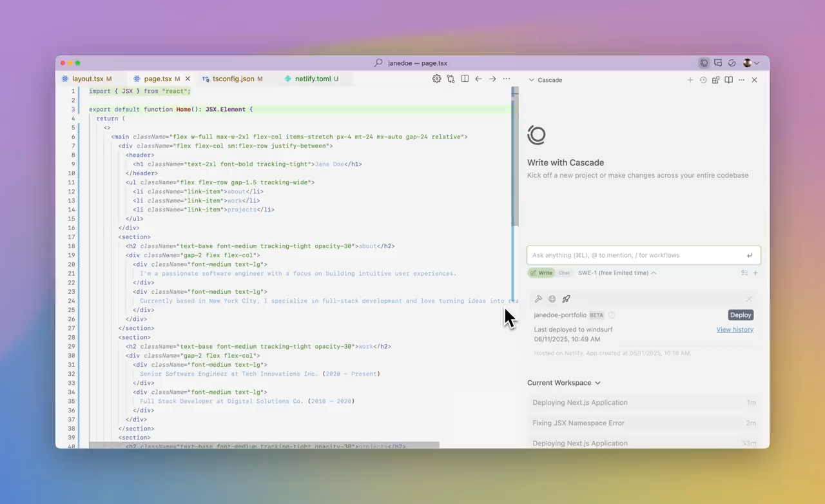
Task: Click the gear icon in editor toolbar
Action: coord(436,79)
